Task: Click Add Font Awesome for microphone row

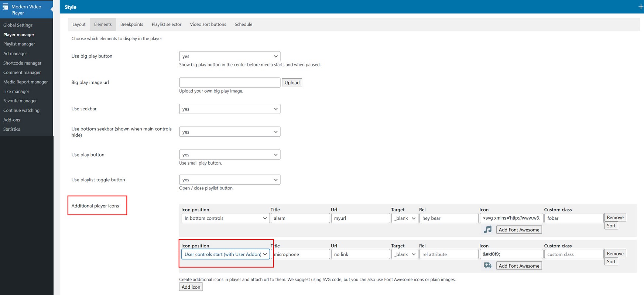Action: pyautogui.click(x=519, y=266)
